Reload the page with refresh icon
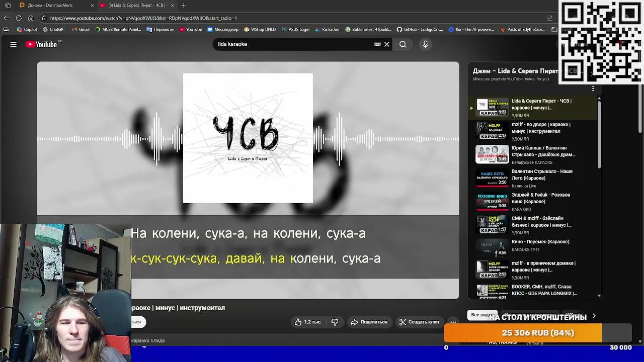Image resolution: width=644 pixels, height=362 pixels. coord(19,18)
